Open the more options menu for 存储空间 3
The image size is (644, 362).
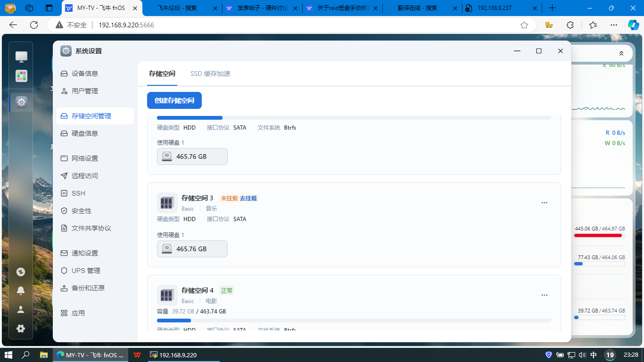tap(545, 203)
